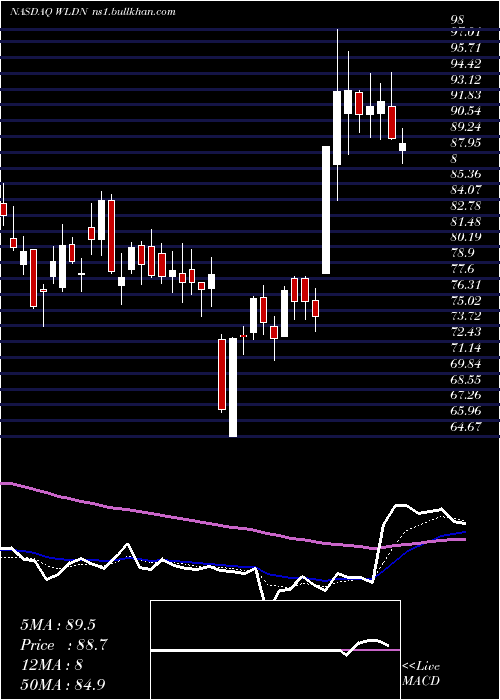This screenshot has width=500, height=700.
Task: Click the 72.43 price axis label
Action: [466, 332]
